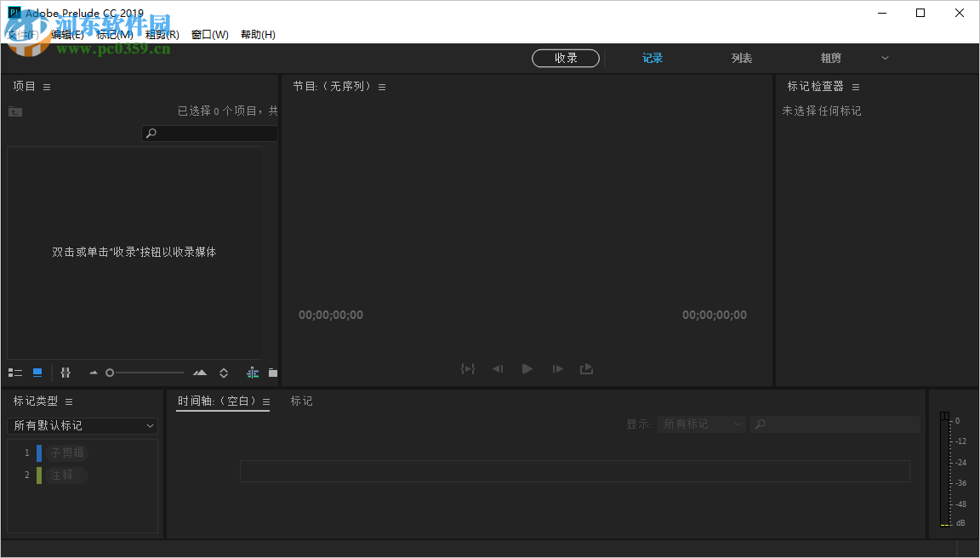980x558 pixels.
Task: Open the Marker Inspector panel menu
Action: click(856, 86)
